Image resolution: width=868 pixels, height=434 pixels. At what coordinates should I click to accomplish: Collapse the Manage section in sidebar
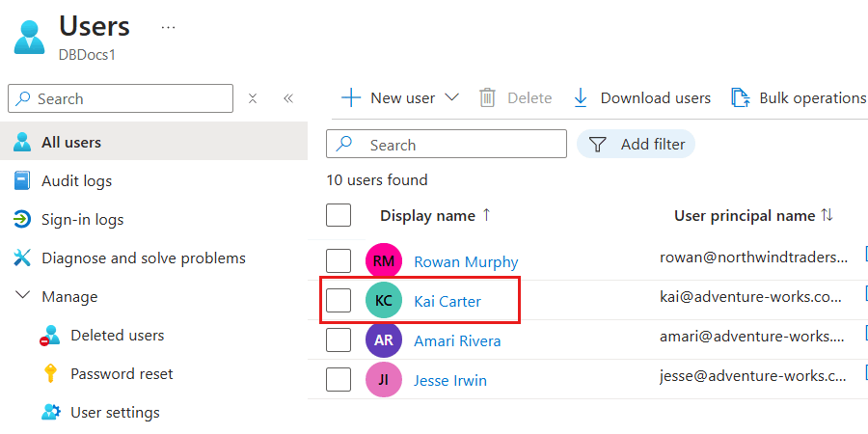tap(23, 297)
